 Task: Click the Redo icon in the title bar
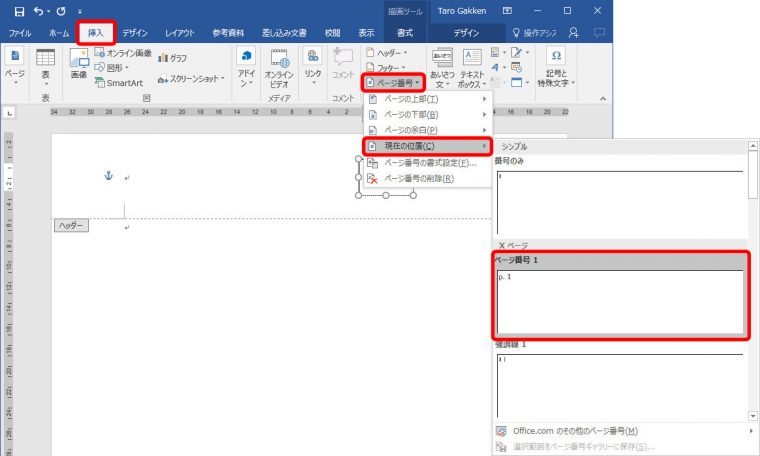61,11
